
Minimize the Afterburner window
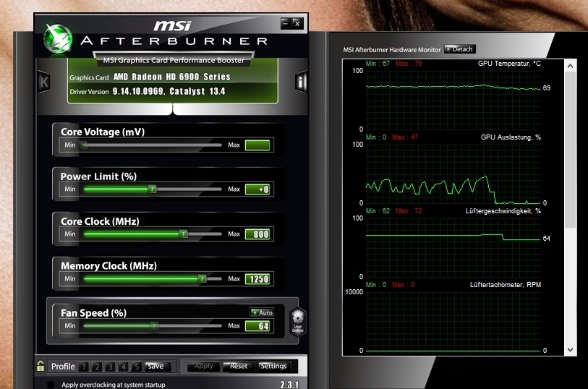[x=286, y=24]
